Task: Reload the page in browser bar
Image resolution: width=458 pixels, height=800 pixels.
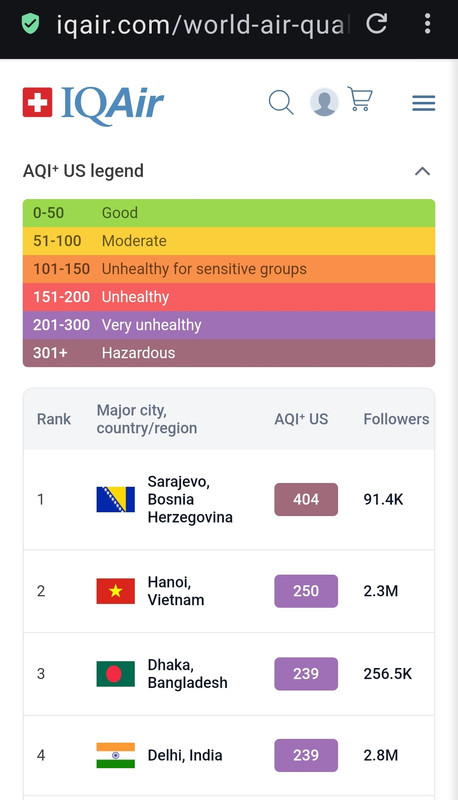Action: click(x=377, y=23)
